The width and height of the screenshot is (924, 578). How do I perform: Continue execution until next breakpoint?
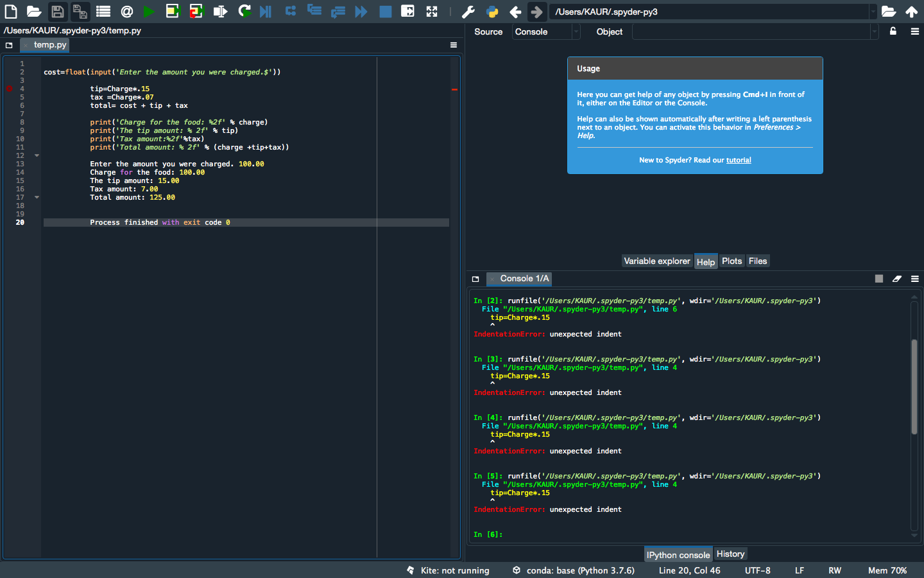361,12
